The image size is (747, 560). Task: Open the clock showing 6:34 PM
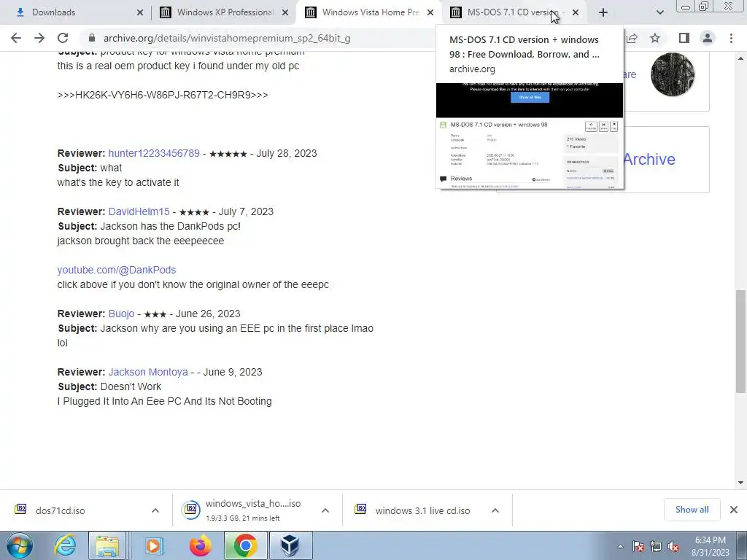710,546
